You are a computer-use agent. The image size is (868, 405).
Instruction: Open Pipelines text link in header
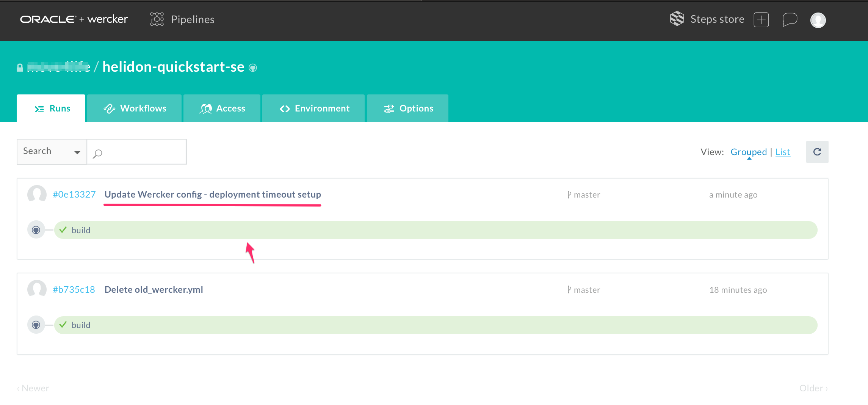(193, 19)
